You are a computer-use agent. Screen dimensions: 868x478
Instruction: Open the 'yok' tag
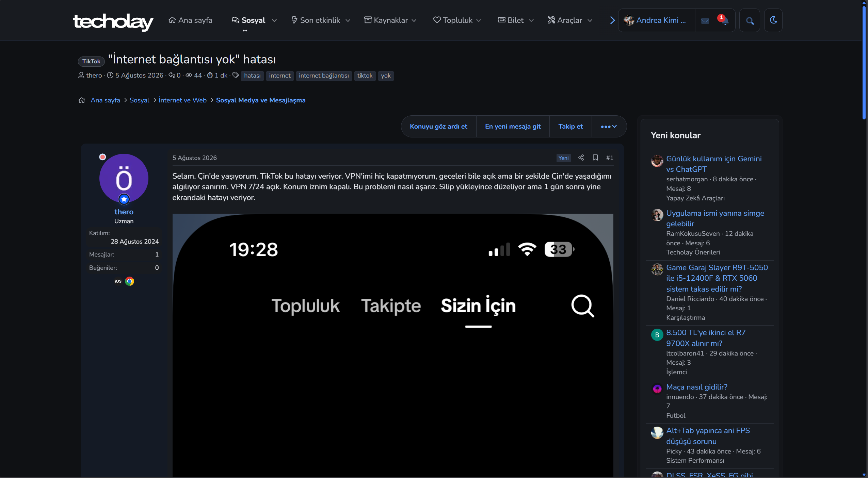click(x=386, y=76)
